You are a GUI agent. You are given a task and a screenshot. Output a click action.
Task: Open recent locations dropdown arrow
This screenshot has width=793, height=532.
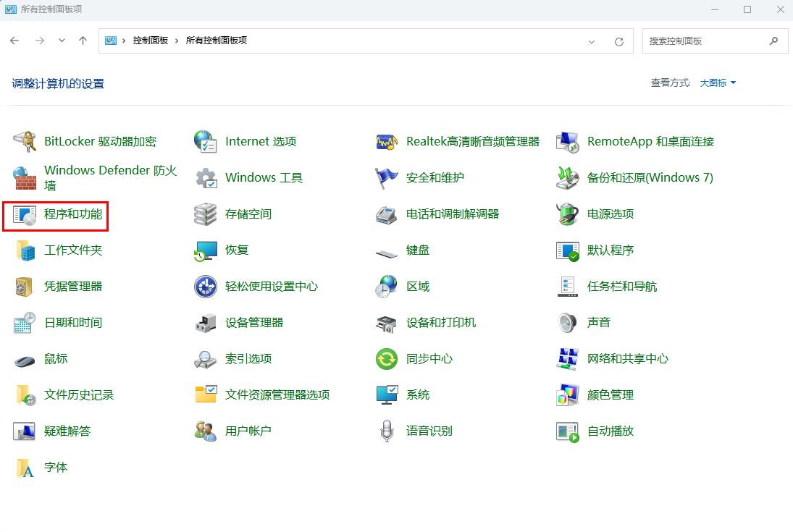click(62, 41)
